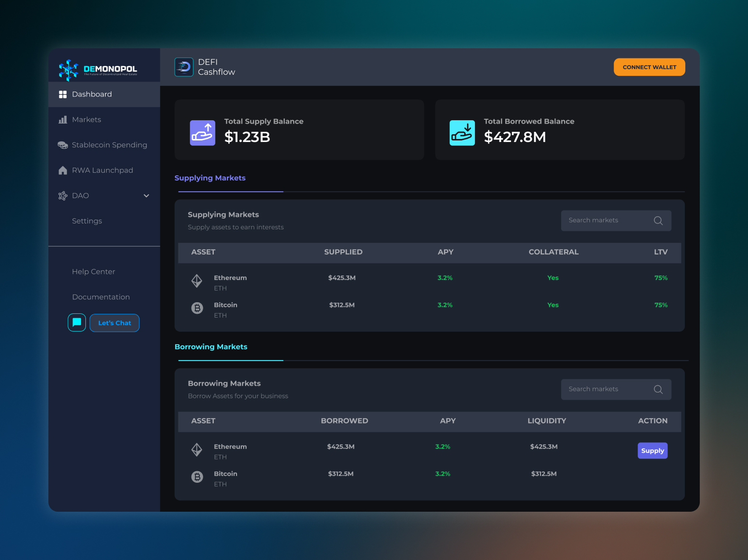Click the COLLATERAL column header
Image resolution: width=748 pixels, height=560 pixels.
pyautogui.click(x=554, y=252)
